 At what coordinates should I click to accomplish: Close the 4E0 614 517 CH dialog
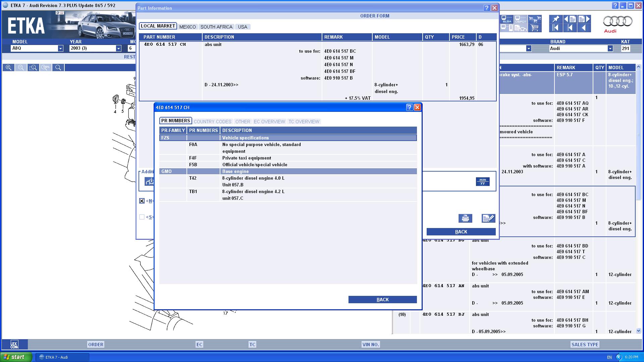417,107
